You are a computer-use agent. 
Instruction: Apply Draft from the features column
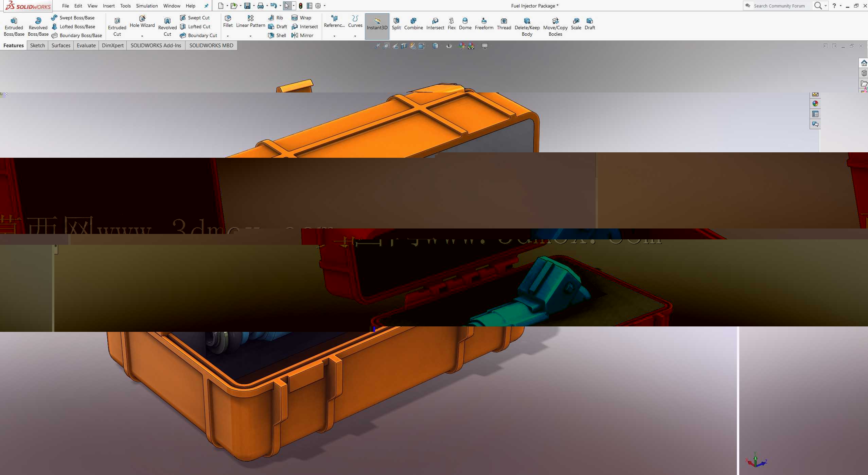pos(278,27)
